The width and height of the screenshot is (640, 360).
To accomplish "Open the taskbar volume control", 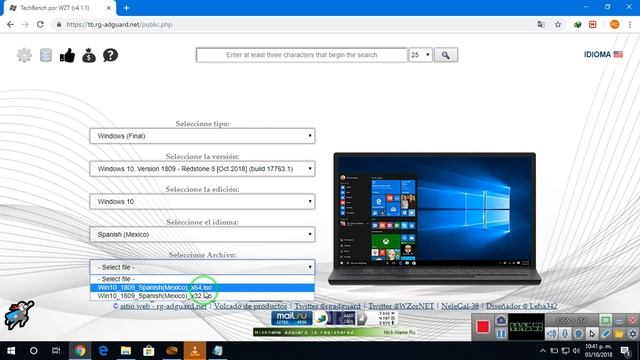I will coord(576,351).
